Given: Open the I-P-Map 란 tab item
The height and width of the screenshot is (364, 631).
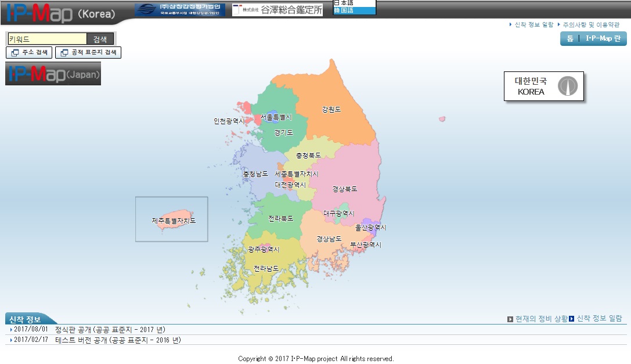Looking at the screenshot, I should tap(603, 39).
